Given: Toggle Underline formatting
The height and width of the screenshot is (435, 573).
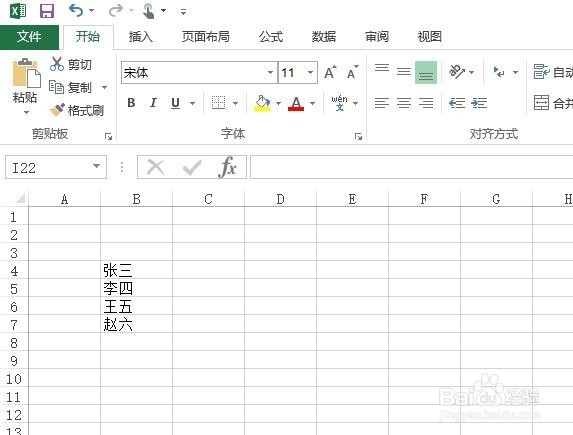Looking at the screenshot, I should click(175, 103).
